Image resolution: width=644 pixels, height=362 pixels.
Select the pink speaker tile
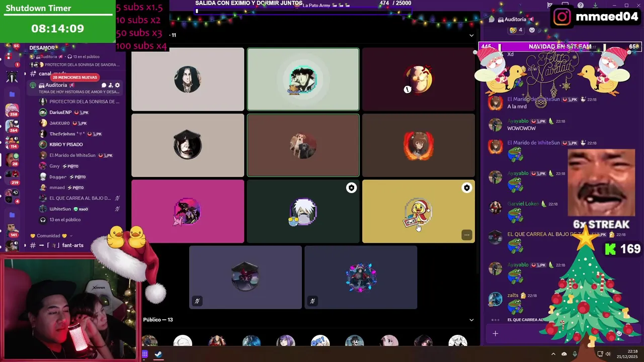188,212
